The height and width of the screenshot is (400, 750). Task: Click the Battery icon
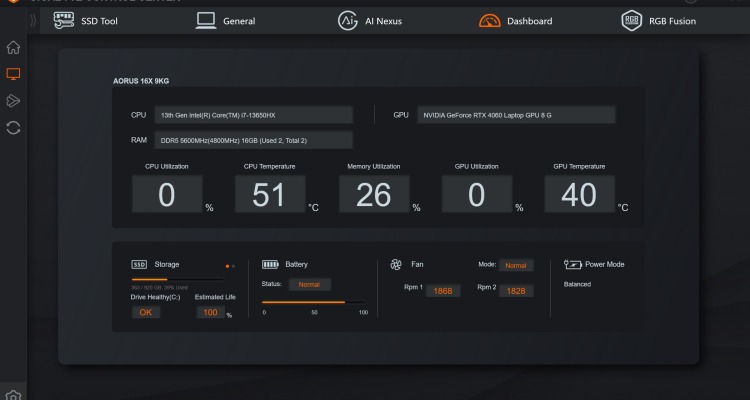(x=270, y=265)
